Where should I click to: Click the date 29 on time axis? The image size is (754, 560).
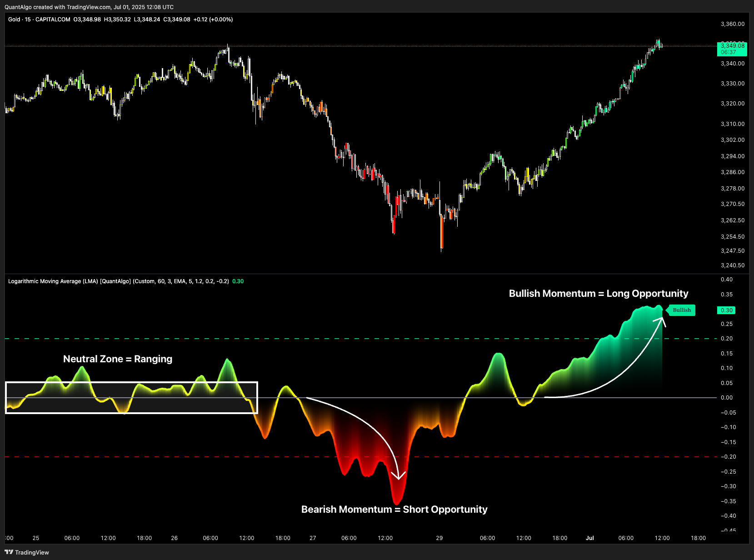(439, 538)
